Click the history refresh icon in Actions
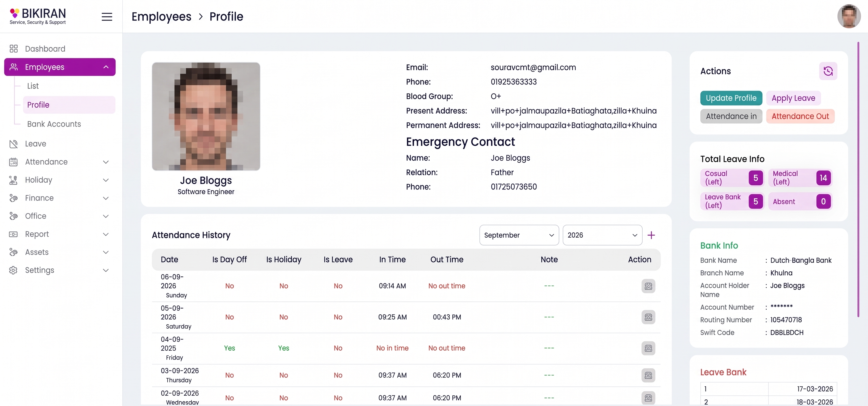The image size is (868, 406). pyautogui.click(x=828, y=71)
